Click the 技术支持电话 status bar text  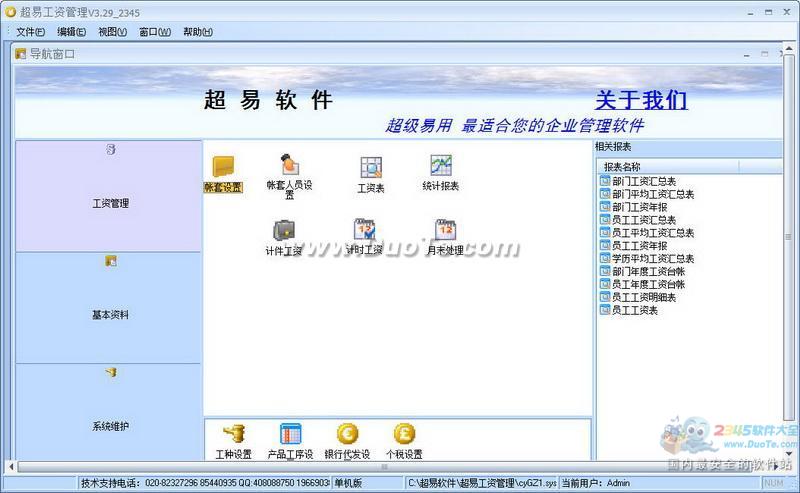pyautogui.click(x=204, y=482)
